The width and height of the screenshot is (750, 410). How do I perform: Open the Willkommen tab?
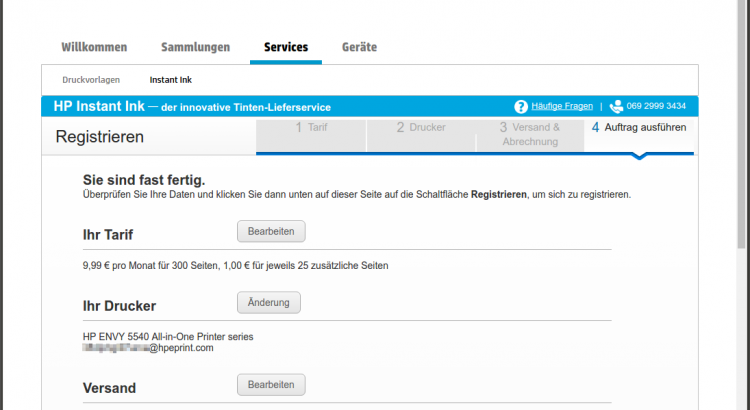click(x=94, y=47)
